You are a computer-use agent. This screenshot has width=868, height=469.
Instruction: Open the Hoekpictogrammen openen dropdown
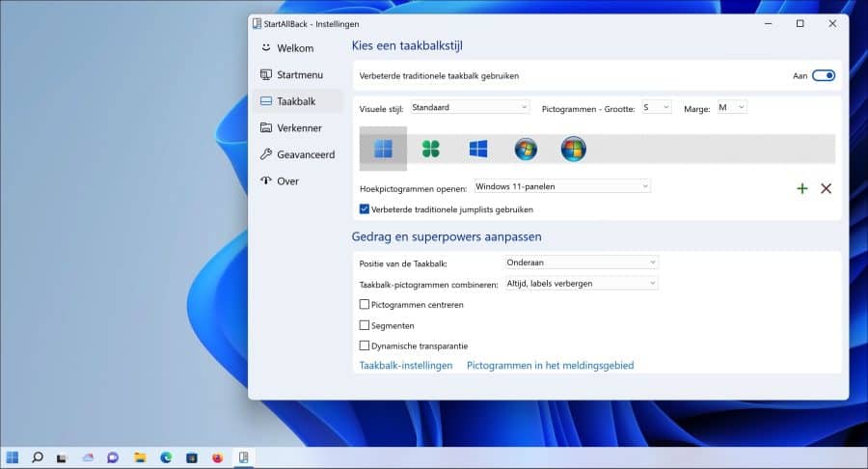click(562, 186)
